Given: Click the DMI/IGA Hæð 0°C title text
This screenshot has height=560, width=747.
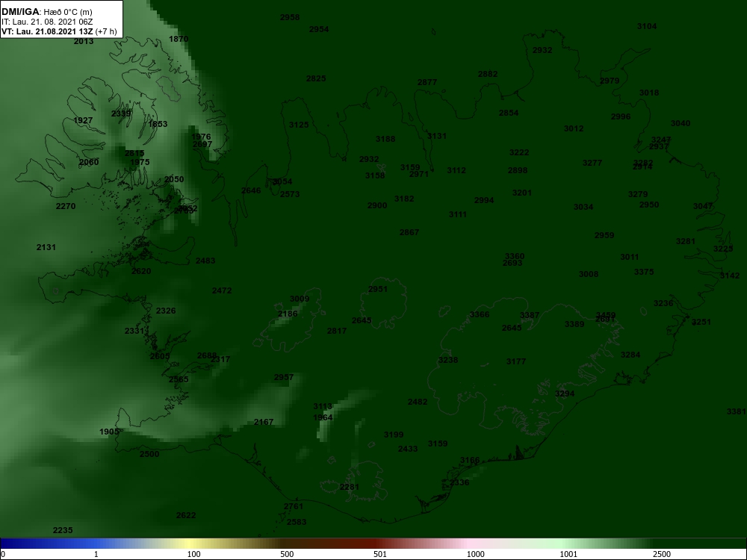Looking at the screenshot, I should tap(47, 12).
